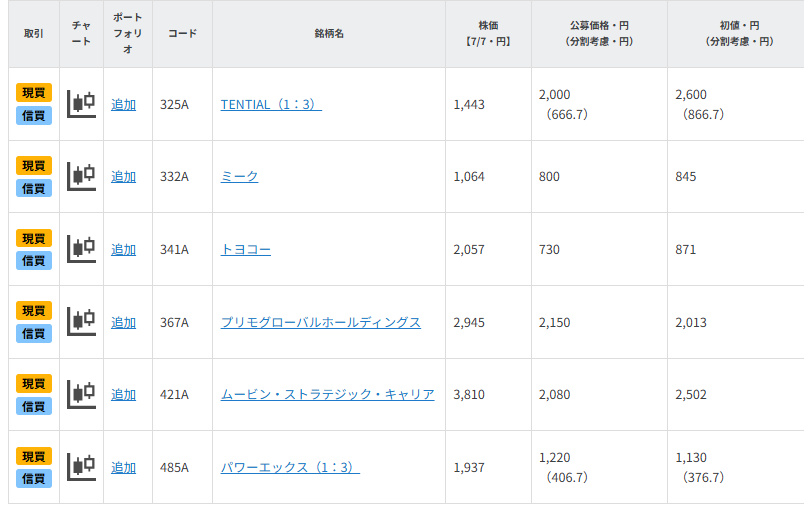Viewport: 804px width, 516px height.
Task: Open chart icon for ミーク row
Action: coord(82,177)
